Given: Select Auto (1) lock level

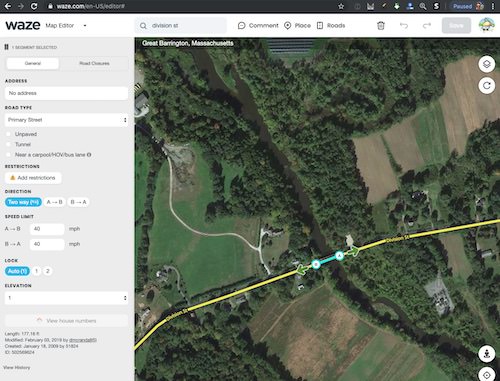Looking at the screenshot, I should click(x=17, y=271).
